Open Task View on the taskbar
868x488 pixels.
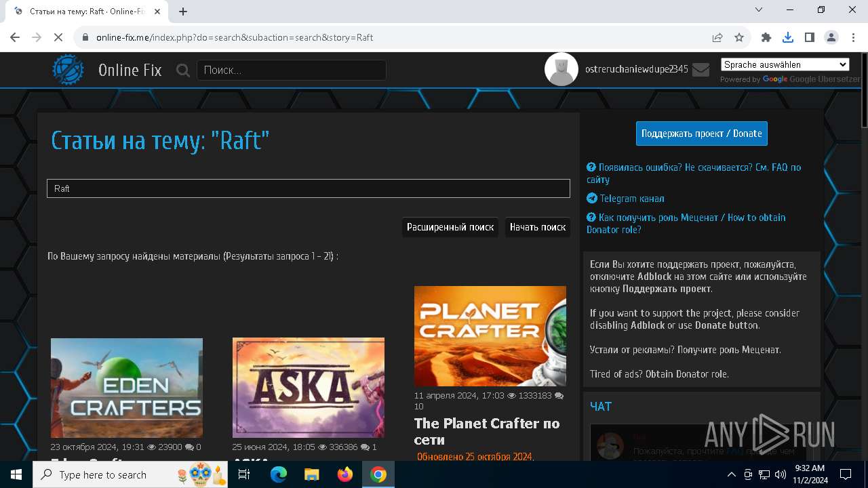click(244, 474)
